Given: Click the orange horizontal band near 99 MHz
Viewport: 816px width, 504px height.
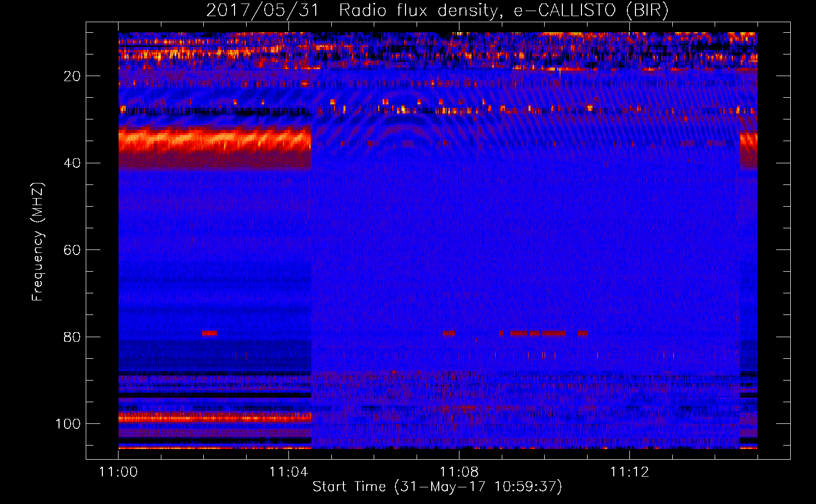Looking at the screenshot, I should [x=215, y=417].
